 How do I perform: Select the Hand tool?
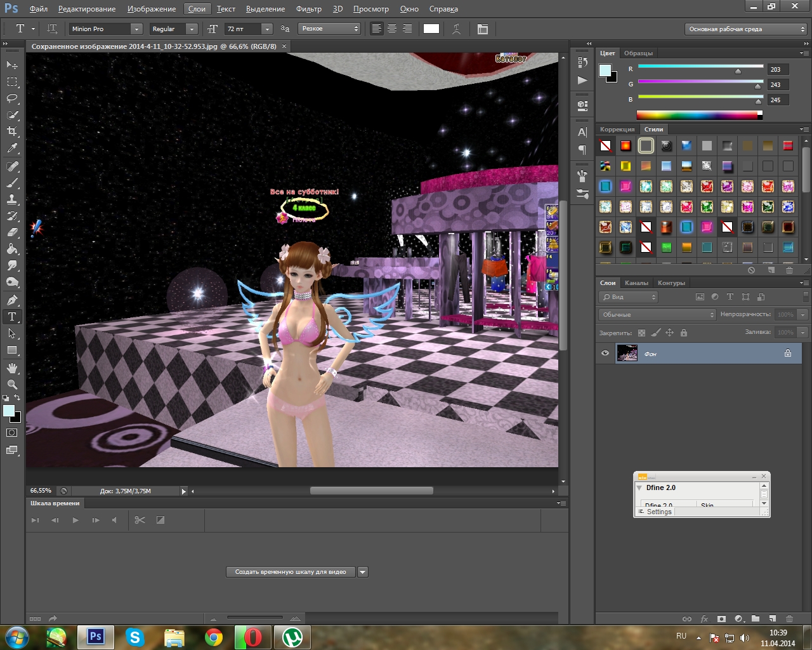12,368
